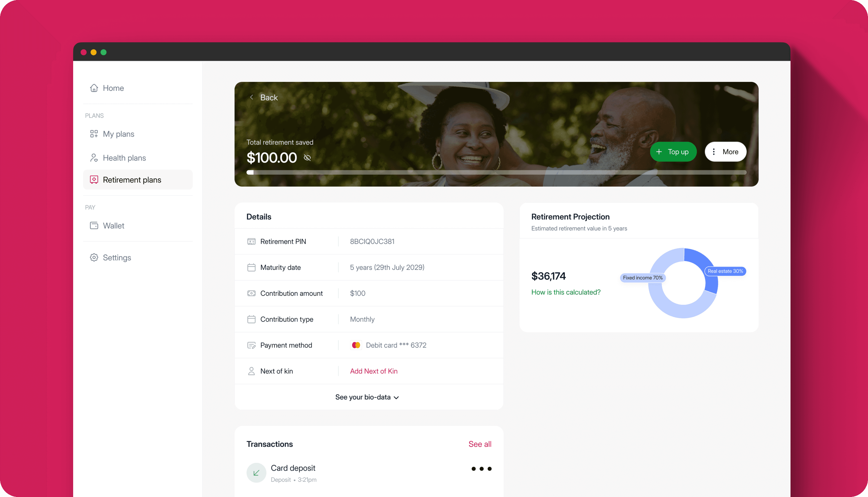This screenshot has width=868, height=497.
Task: Click the Real estate 30% label
Action: click(x=725, y=271)
